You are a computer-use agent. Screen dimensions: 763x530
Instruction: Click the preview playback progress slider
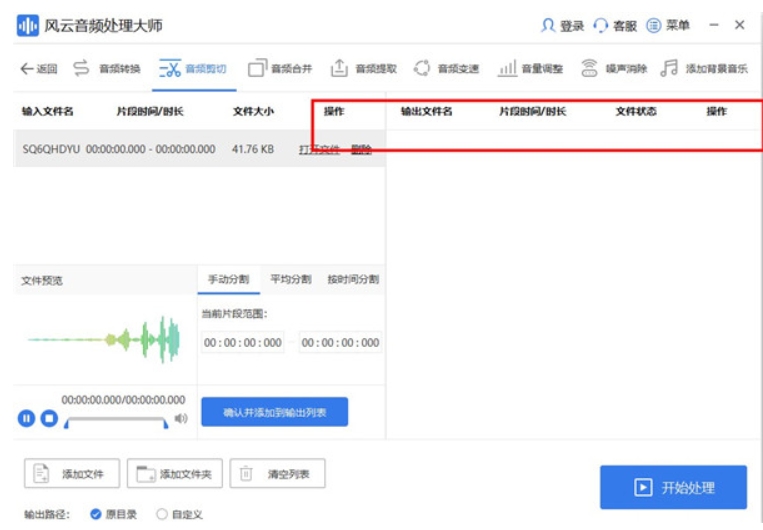116,420
